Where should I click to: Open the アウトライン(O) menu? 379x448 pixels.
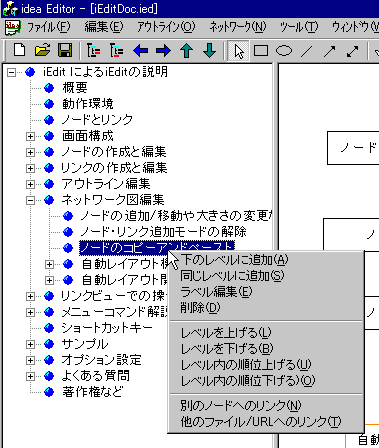click(x=166, y=27)
